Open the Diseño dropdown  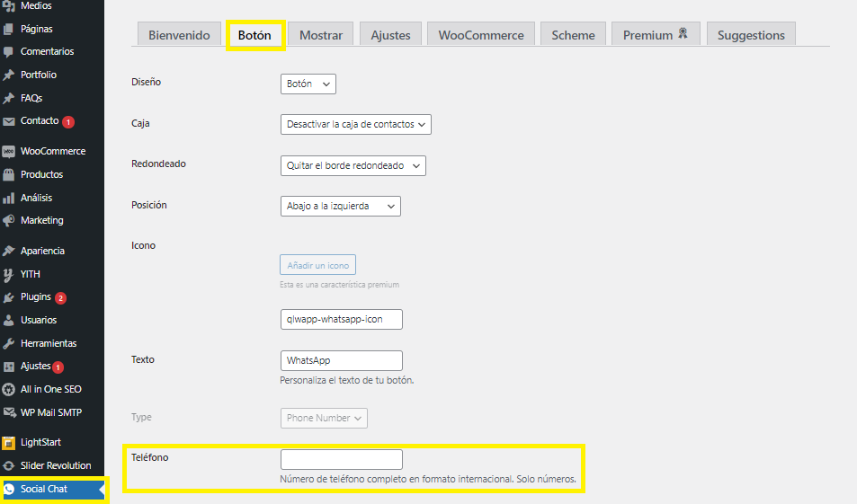(308, 84)
